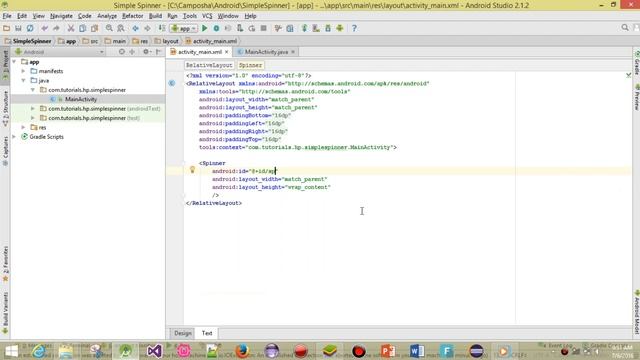This screenshot has width=640, height=360.
Task: Click activity_main.xml breadcrumb
Action: (x=211, y=41)
